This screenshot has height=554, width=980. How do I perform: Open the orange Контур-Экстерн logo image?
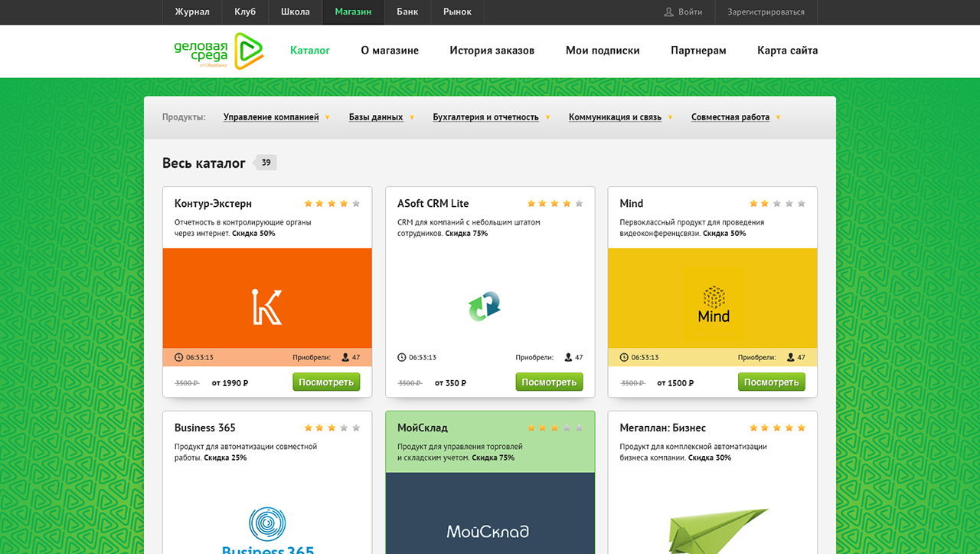coord(267,298)
